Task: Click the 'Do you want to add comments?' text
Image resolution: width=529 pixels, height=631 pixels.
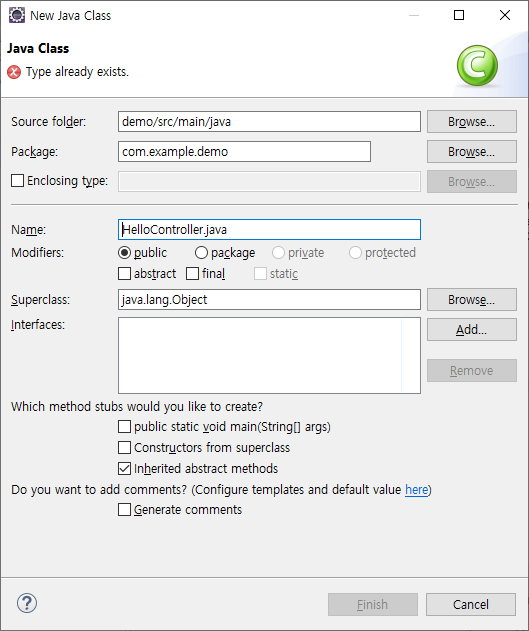Action: click(x=99, y=490)
